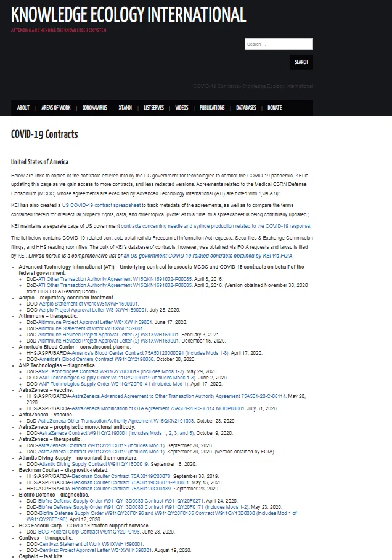Open the DATABASES menu item

[x=246, y=107]
